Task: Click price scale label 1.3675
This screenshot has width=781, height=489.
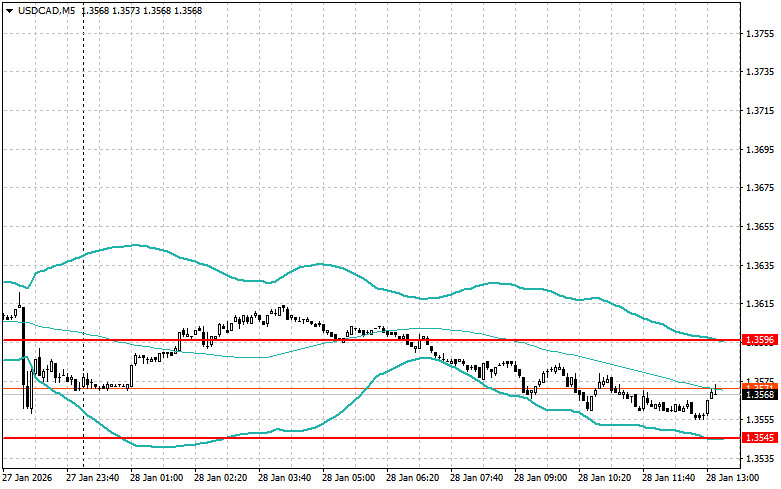Action: click(x=760, y=188)
